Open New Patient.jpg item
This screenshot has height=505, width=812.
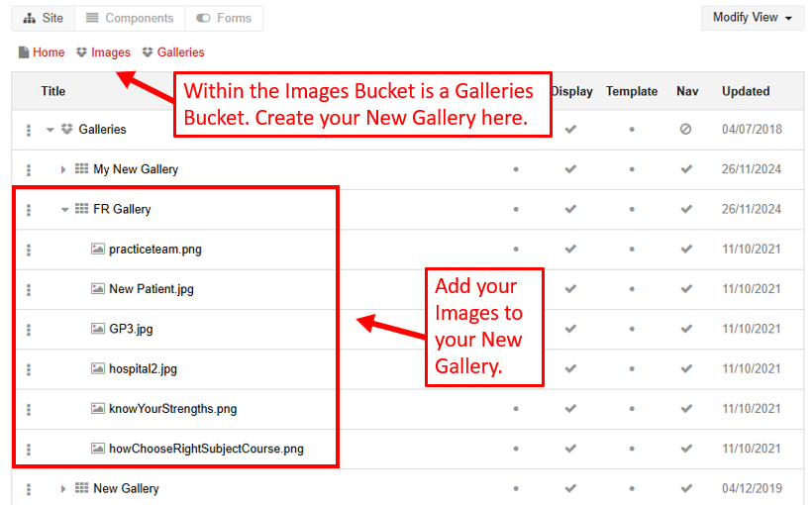(x=152, y=289)
